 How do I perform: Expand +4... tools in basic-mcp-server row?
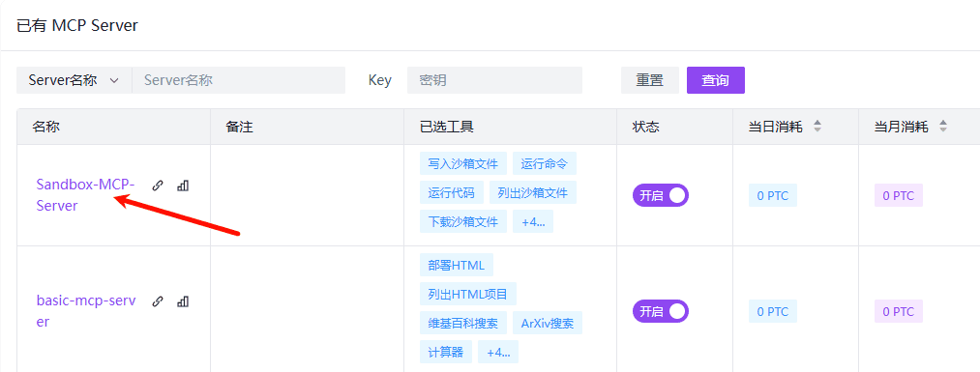coord(497,352)
